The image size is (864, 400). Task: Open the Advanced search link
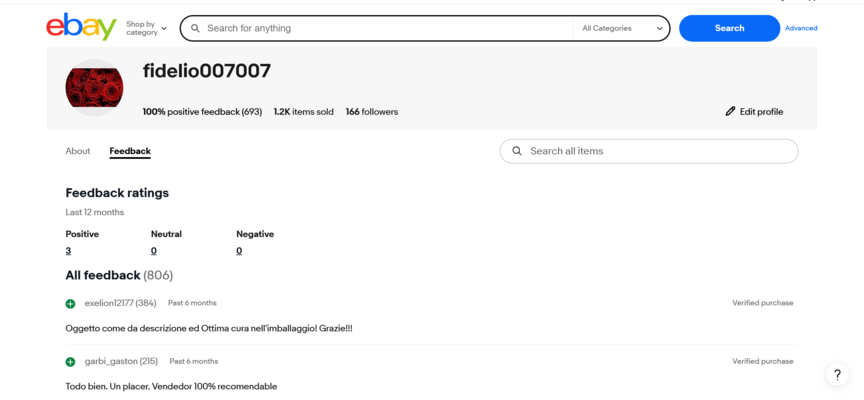point(801,28)
